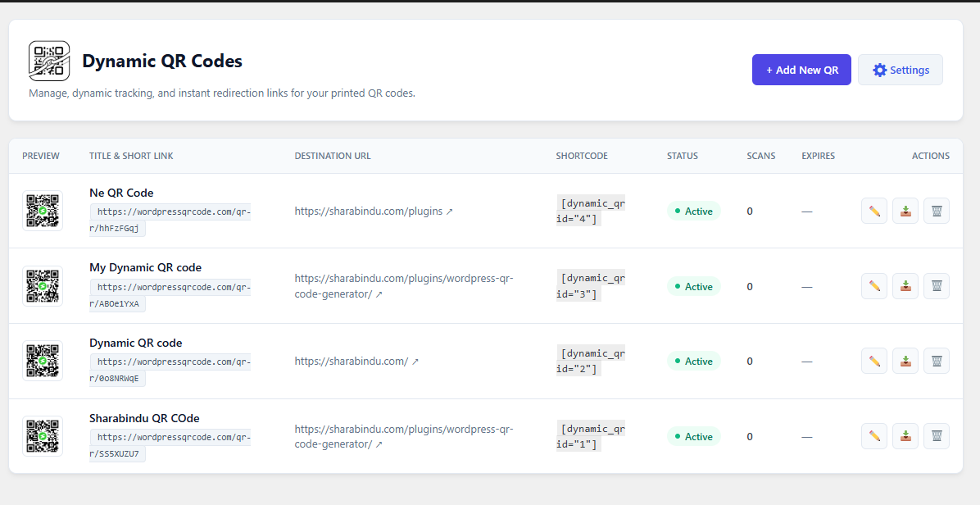Open destination link https://sharabindu.com/
Screen dimensions: 980x505
pos(356,362)
